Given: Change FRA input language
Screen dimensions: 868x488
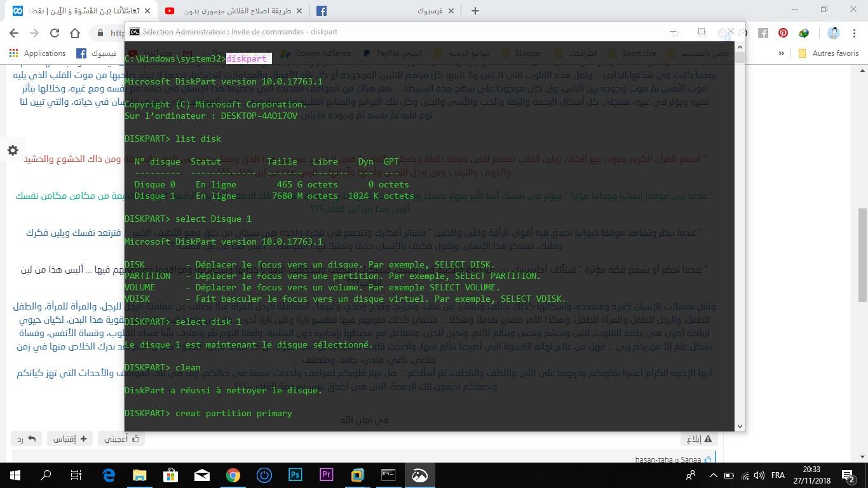Looking at the screenshot, I should [x=778, y=475].
